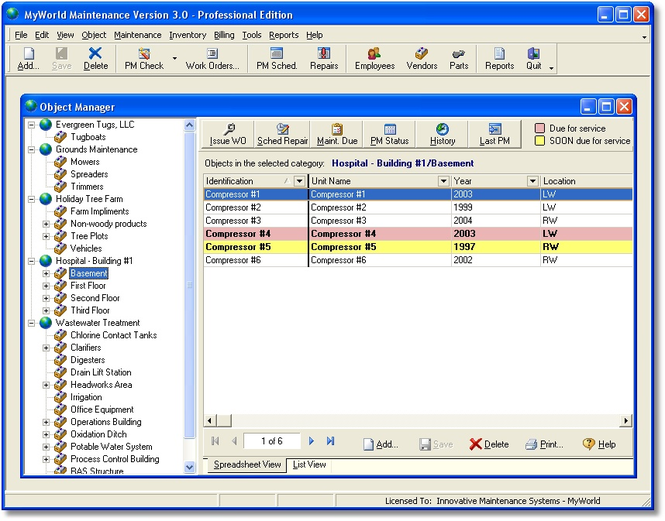Image resolution: width=665 pixels, height=521 pixels.
Task: Go to next record arrow
Action: click(311, 441)
